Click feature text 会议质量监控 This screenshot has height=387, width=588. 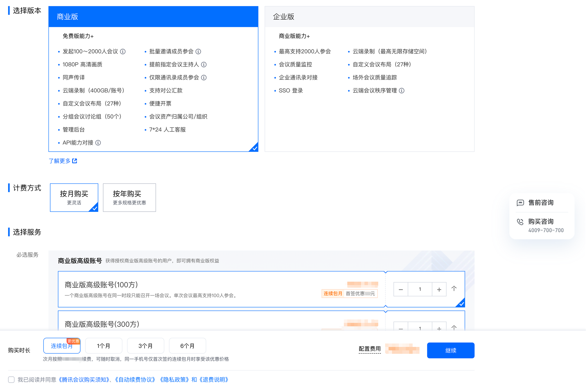pyautogui.click(x=295, y=65)
